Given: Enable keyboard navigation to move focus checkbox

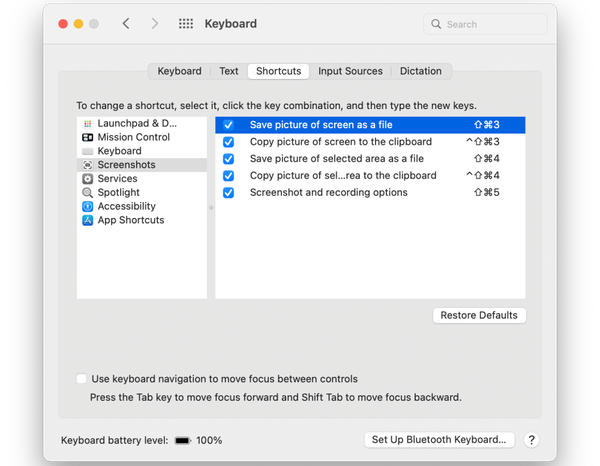Looking at the screenshot, I should (81, 379).
